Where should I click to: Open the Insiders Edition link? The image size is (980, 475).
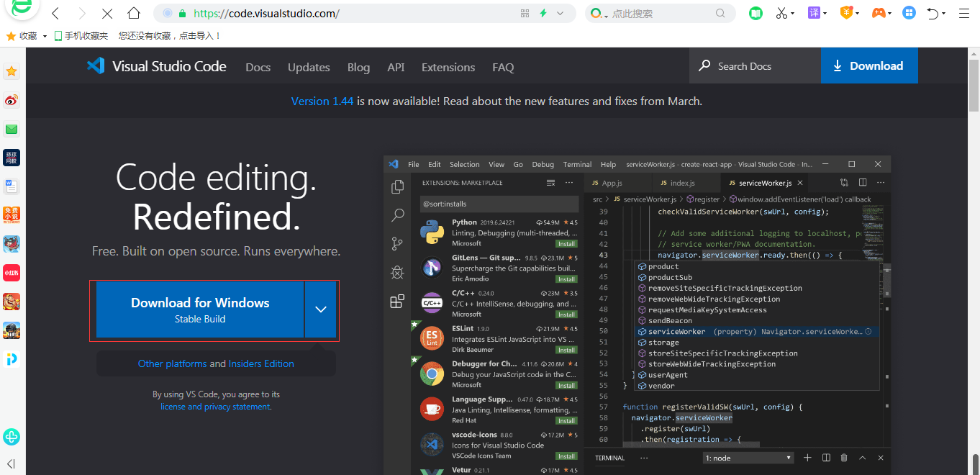point(261,363)
